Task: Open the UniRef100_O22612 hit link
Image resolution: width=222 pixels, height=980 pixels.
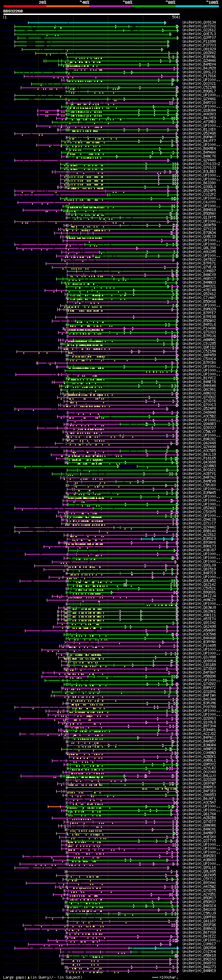Action: coord(199,30)
